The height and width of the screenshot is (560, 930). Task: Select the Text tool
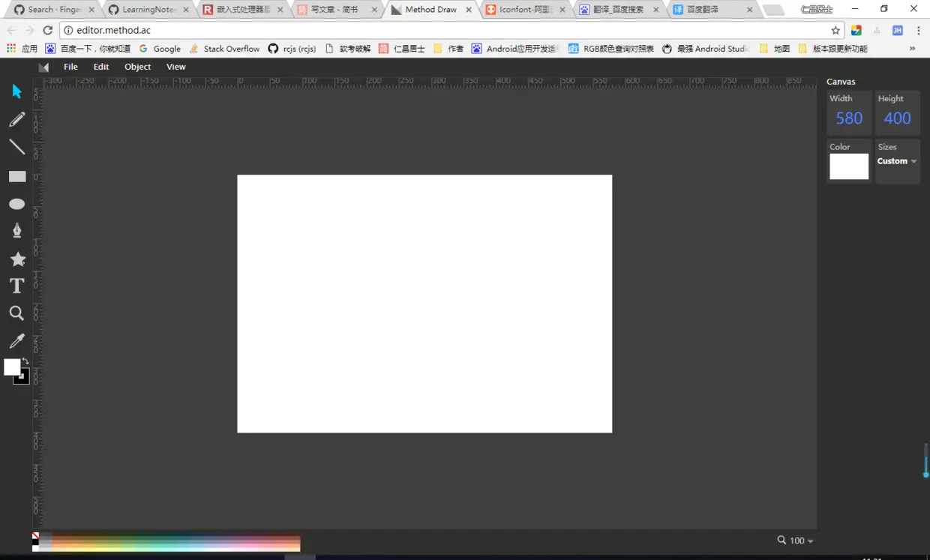(x=16, y=286)
